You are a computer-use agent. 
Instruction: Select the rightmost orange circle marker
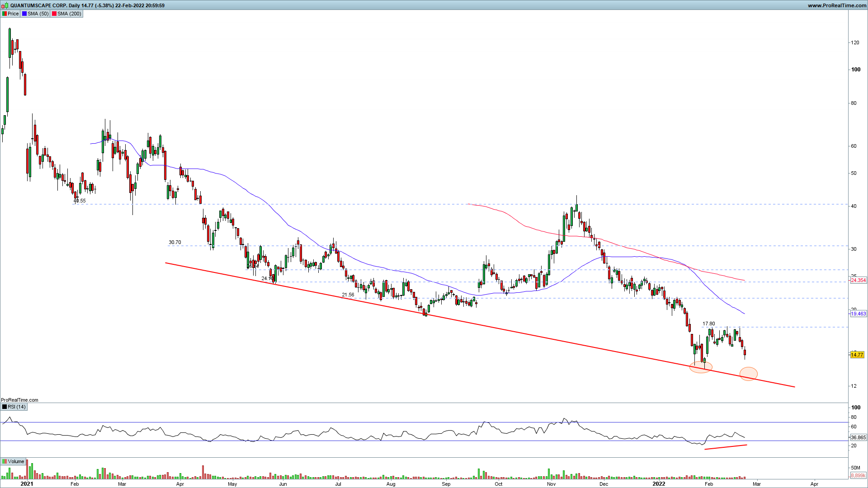[x=748, y=374]
